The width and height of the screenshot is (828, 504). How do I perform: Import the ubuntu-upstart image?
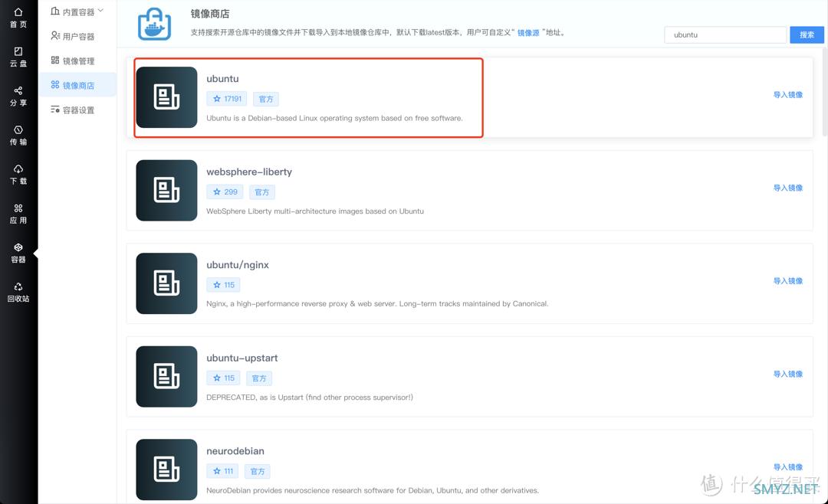(788, 375)
